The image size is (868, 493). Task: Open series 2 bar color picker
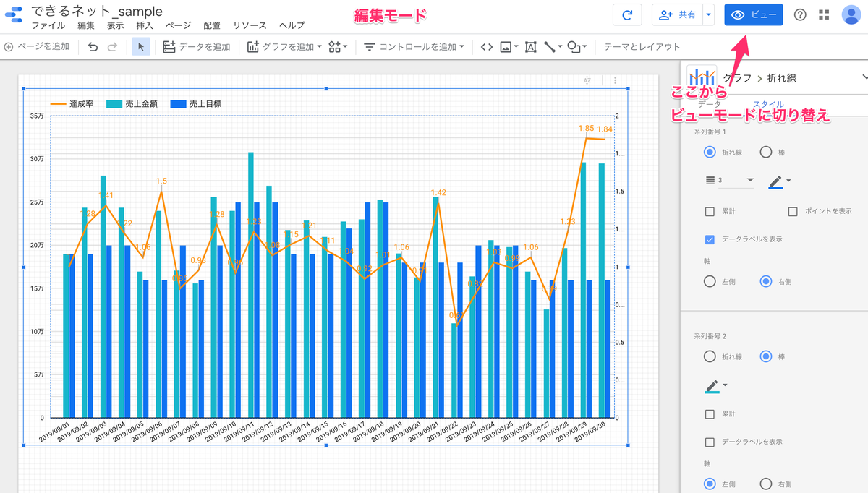(715, 386)
